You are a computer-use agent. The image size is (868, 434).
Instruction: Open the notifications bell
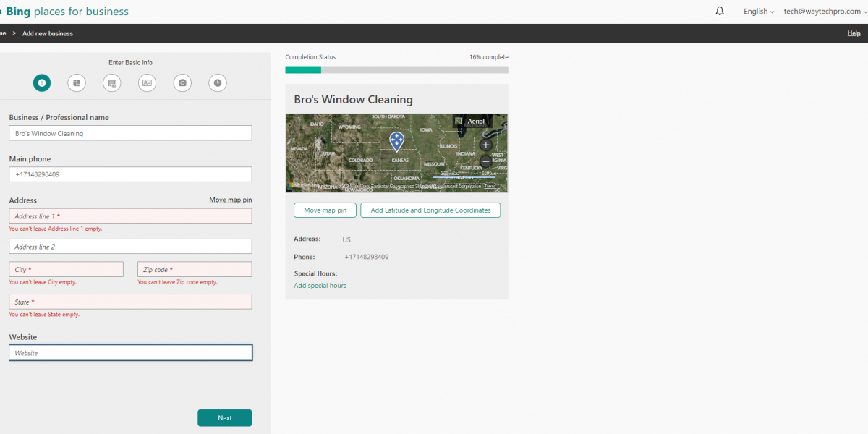pos(720,12)
